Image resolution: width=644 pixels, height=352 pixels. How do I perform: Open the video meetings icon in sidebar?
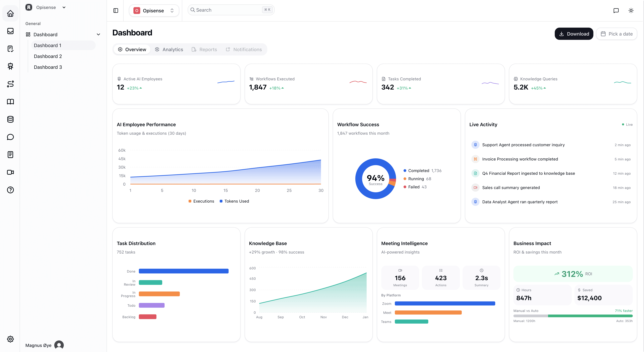[10, 172]
